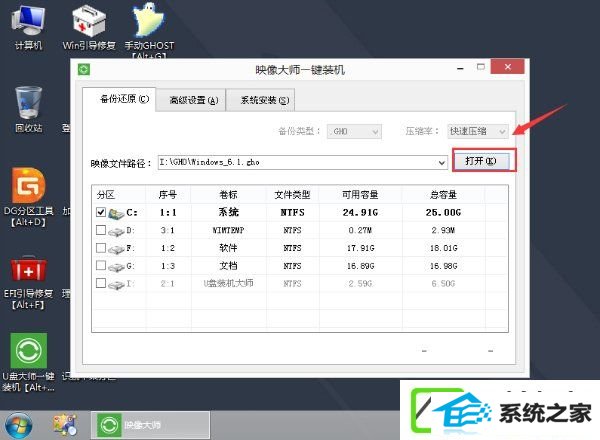Select the 系统 volume label cell
Screen dimensions: 600x440
tap(228, 212)
